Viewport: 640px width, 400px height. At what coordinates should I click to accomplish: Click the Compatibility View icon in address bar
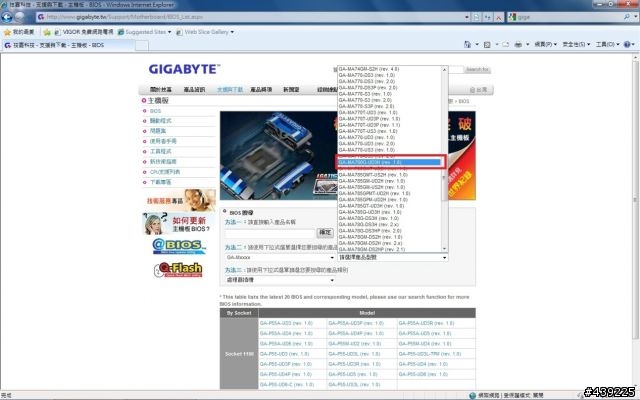[x=477, y=17]
